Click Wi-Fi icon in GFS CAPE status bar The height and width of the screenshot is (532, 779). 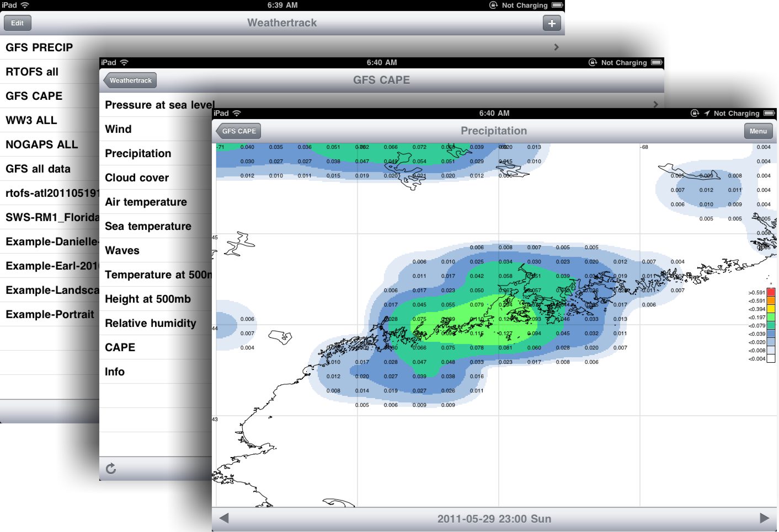[x=124, y=62]
